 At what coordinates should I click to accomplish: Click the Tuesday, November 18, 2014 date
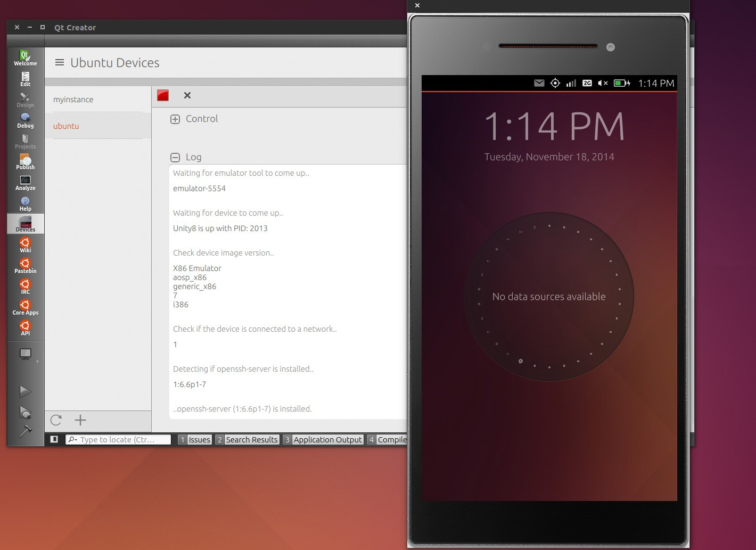pos(549,157)
